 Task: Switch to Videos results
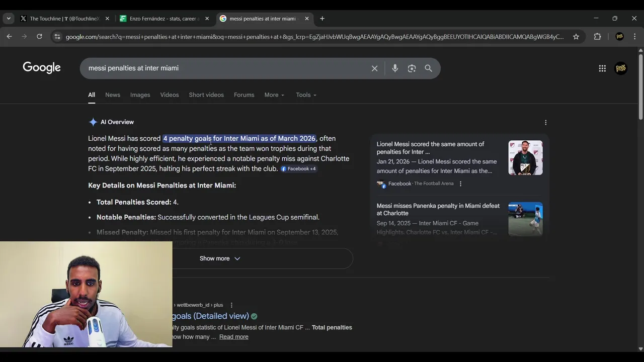tap(170, 95)
